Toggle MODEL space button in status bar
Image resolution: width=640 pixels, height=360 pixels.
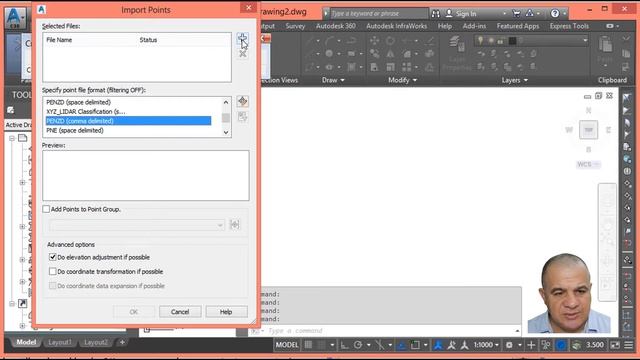[287, 345]
